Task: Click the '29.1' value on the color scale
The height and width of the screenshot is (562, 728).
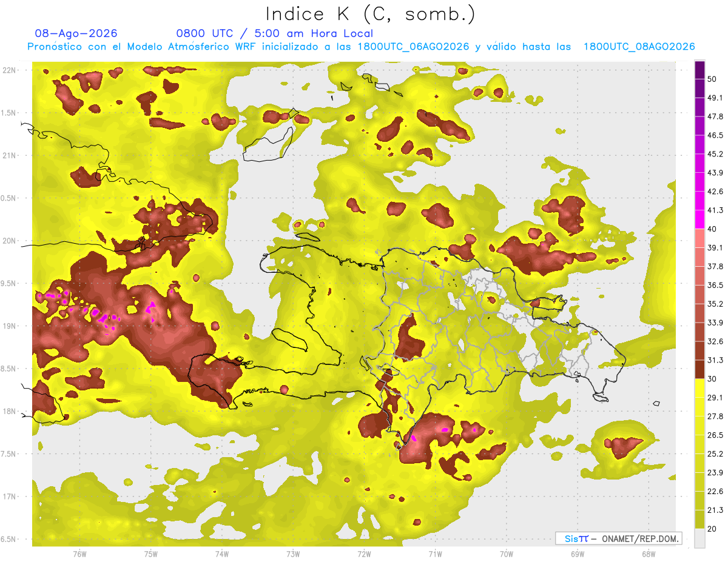Action: tap(716, 398)
